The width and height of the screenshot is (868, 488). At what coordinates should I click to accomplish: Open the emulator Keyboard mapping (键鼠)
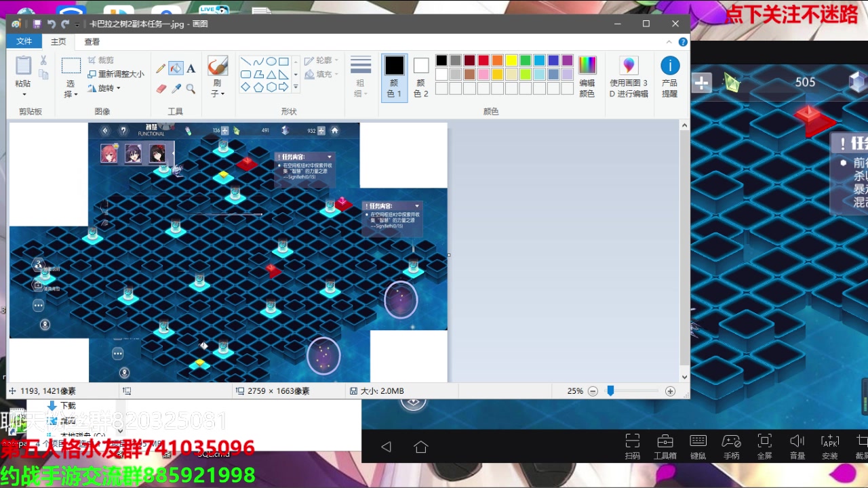click(698, 447)
